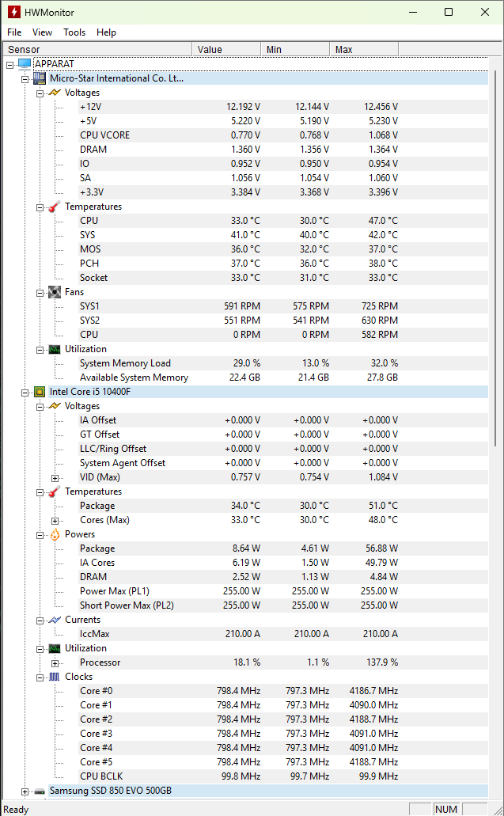Viewport: 504px width, 816px height.
Task: Open the Tools menu
Action: [74, 32]
